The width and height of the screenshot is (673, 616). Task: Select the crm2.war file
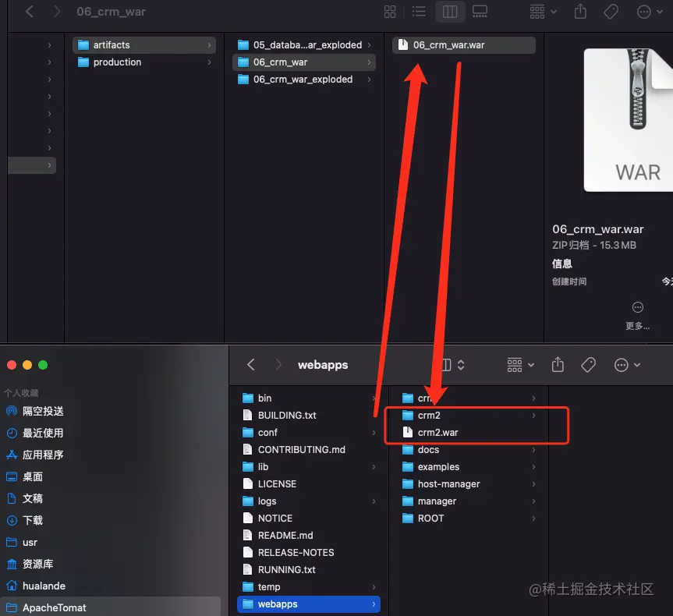469,433
